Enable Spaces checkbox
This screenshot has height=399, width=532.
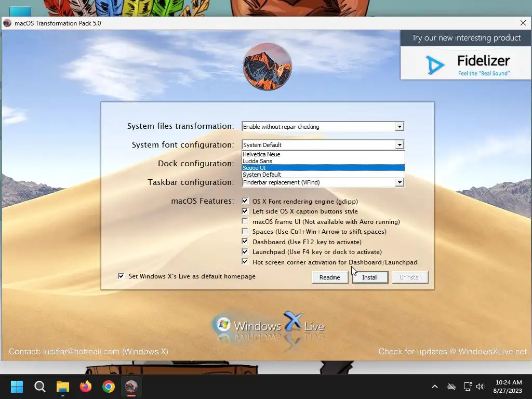pyautogui.click(x=245, y=231)
